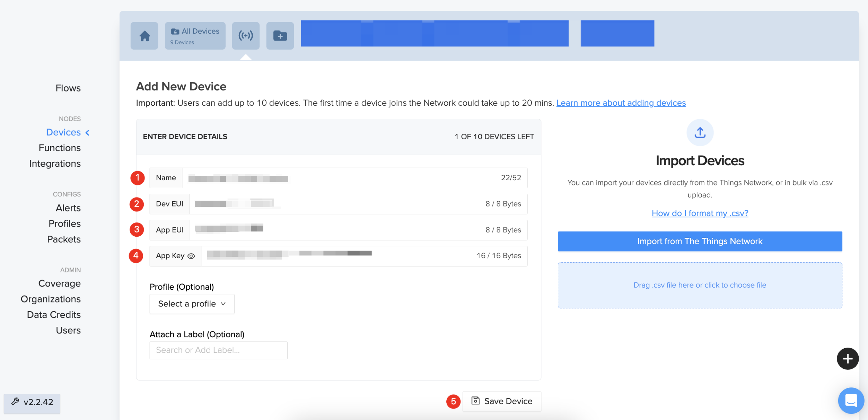Screen dimensions: 868x420
Task: Toggle App Key visibility eye icon
Action: (191, 256)
